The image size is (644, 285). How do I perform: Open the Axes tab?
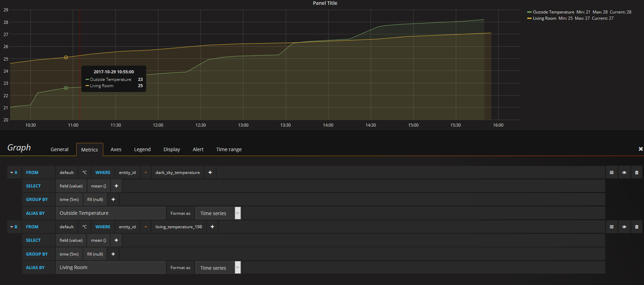pos(116,149)
